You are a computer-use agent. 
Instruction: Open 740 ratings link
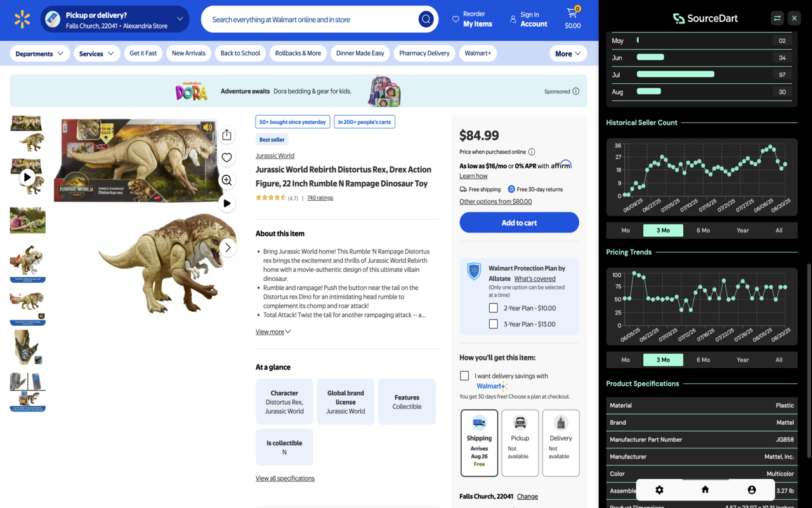tap(320, 198)
